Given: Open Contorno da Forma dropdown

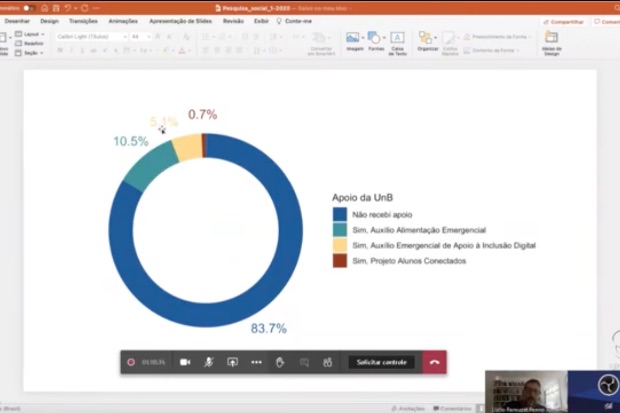Looking at the screenshot, I should (x=491, y=50).
